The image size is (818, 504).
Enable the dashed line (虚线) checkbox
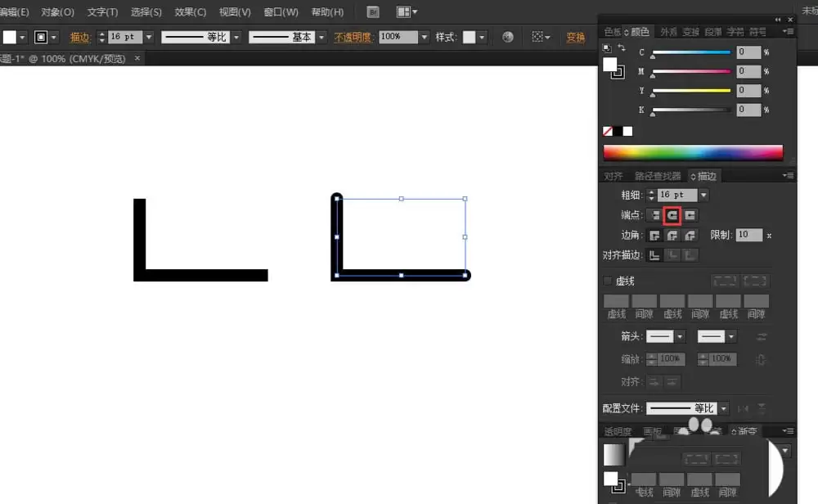click(x=607, y=281)
